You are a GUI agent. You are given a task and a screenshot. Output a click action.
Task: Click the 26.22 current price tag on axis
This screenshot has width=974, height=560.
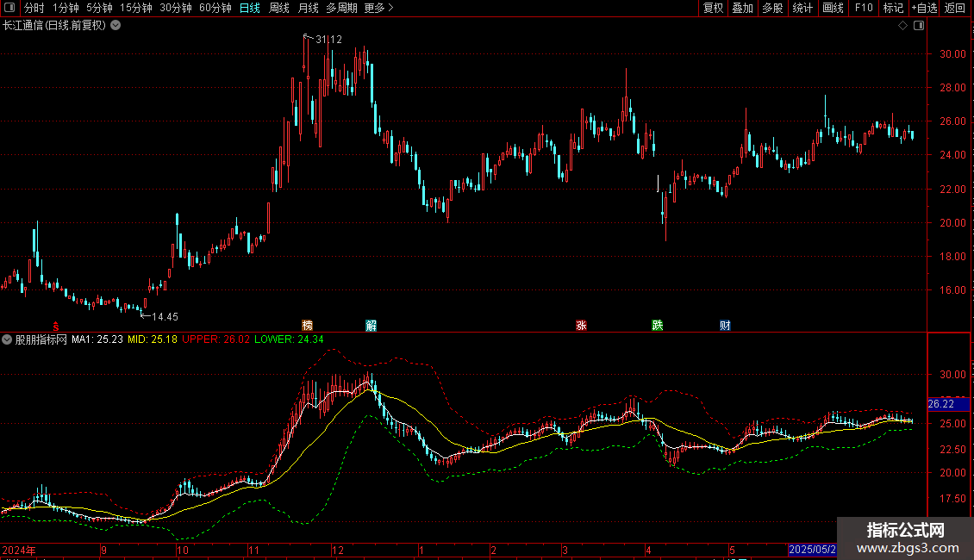pyautogui.click(x=948, y=404)
